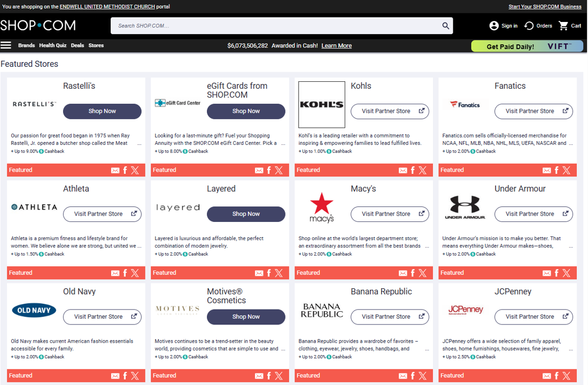
Task: Share Macy's via email icon
Action: point(403,273)
